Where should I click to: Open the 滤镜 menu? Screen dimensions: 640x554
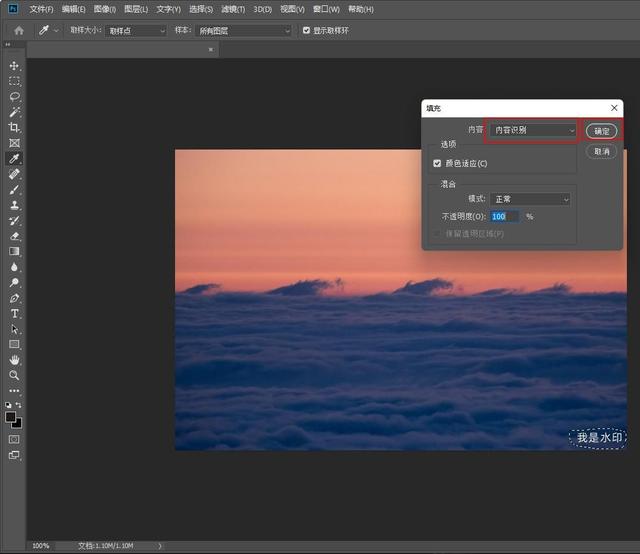click(233, 9)
